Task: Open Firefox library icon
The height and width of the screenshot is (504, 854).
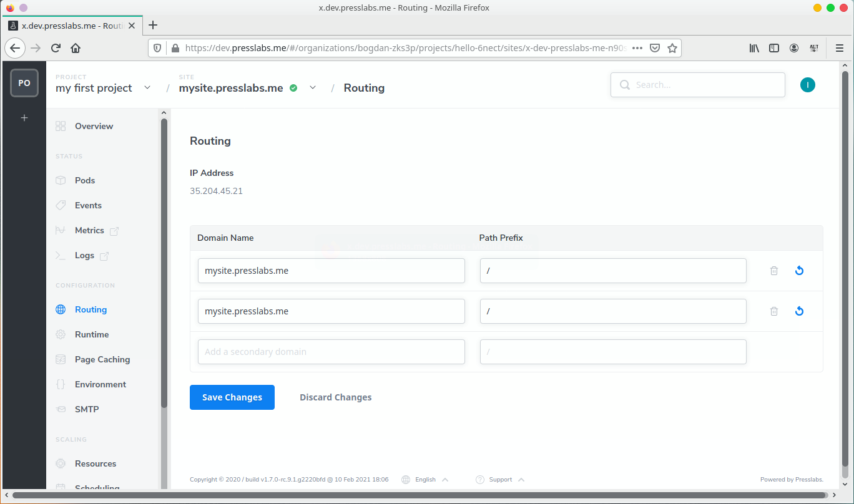Action: [x=754, y=48]
